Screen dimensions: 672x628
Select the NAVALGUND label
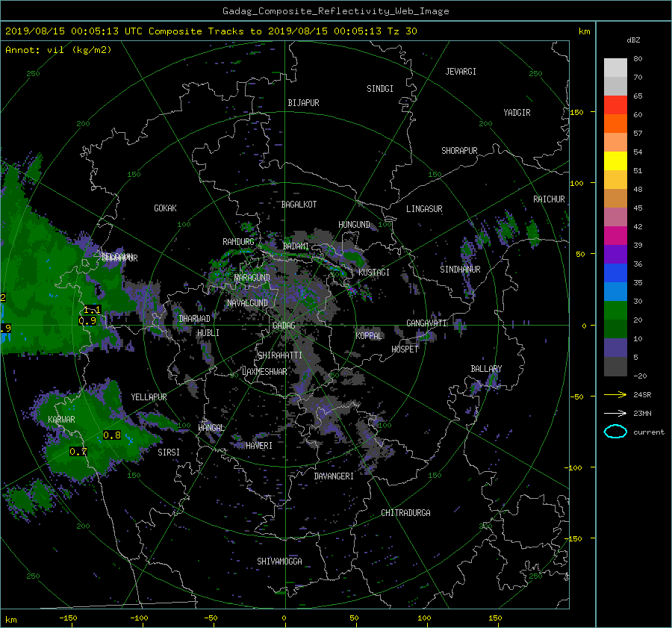(x=247, y=303)
